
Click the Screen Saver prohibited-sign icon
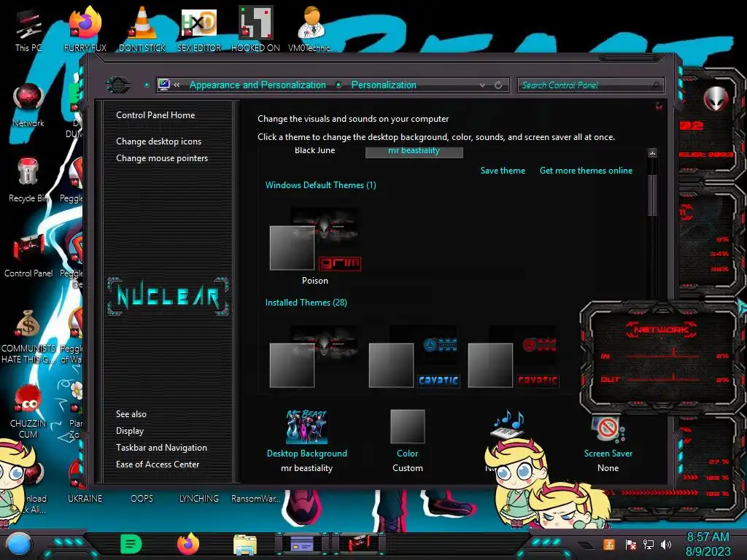(x=608, y=428)
